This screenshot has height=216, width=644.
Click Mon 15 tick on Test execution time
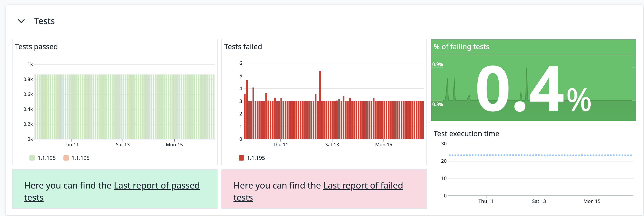pos(592,201)
